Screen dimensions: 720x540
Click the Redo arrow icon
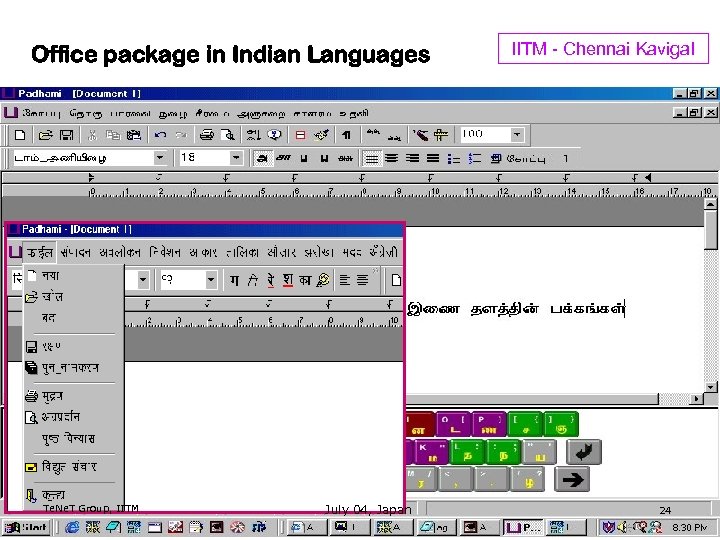click(x=181, y=135)
